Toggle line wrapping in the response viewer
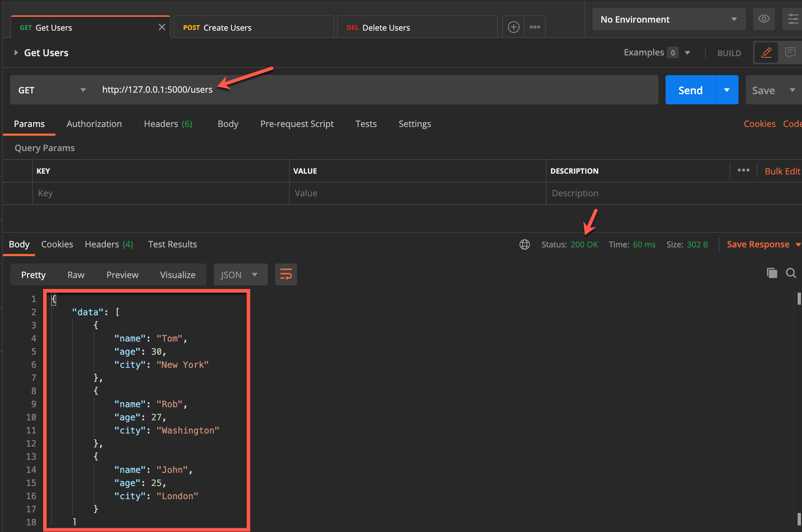Image resolution: width=802 pixels, height=532 pixels. click(286, 274)
